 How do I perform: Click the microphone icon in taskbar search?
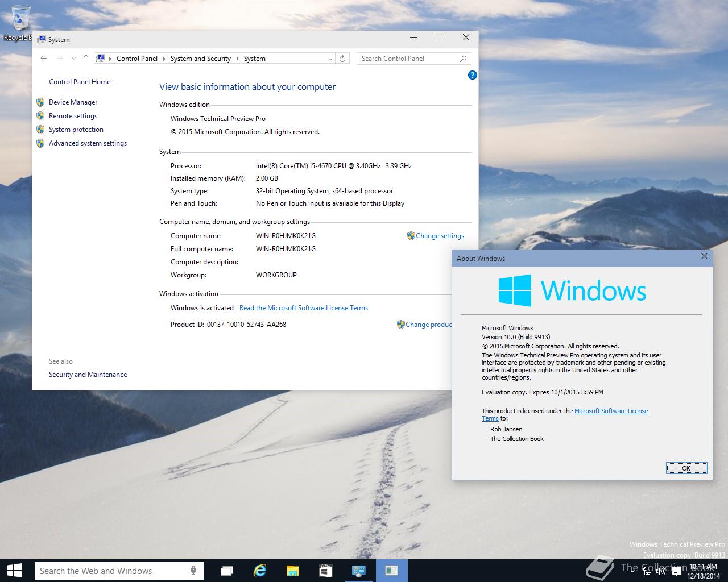pos(193,571)
